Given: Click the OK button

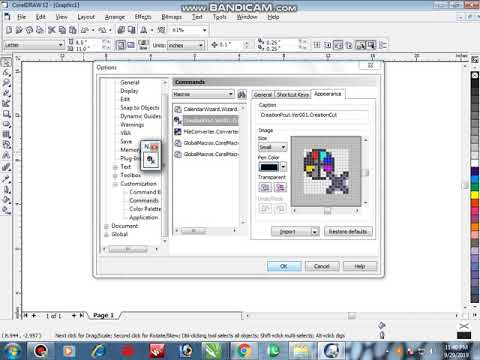Looking at the screenshot, I should 284,266.
